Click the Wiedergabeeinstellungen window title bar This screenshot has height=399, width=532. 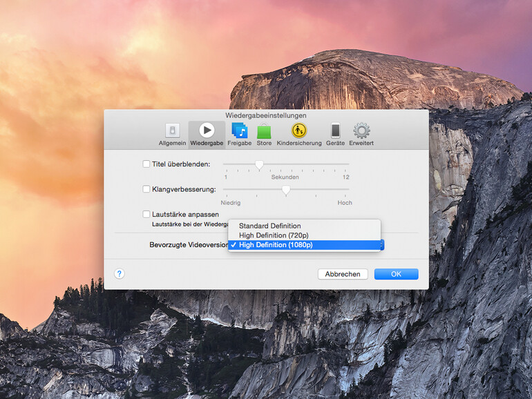click(x=266, y=115)
